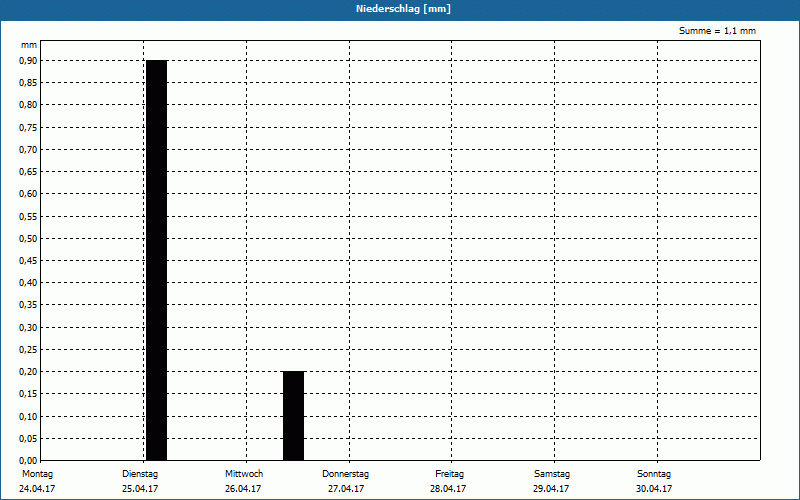Image resolution: width=800 pixels, height=500 pixels.
Task: Click the Niederschlag [mm] chart title
Action: (x=403, y=9)
